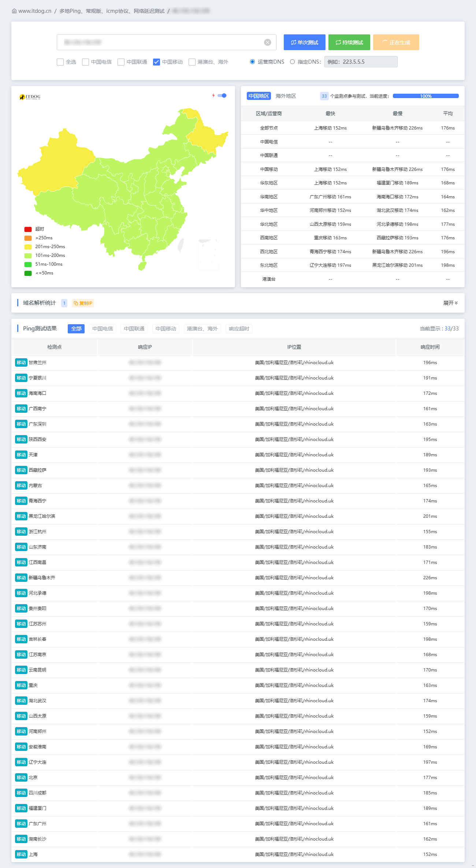Click the home icon in breadcrumb
The height and width of the screenshot is (868, 476).
tap(14, 11)
